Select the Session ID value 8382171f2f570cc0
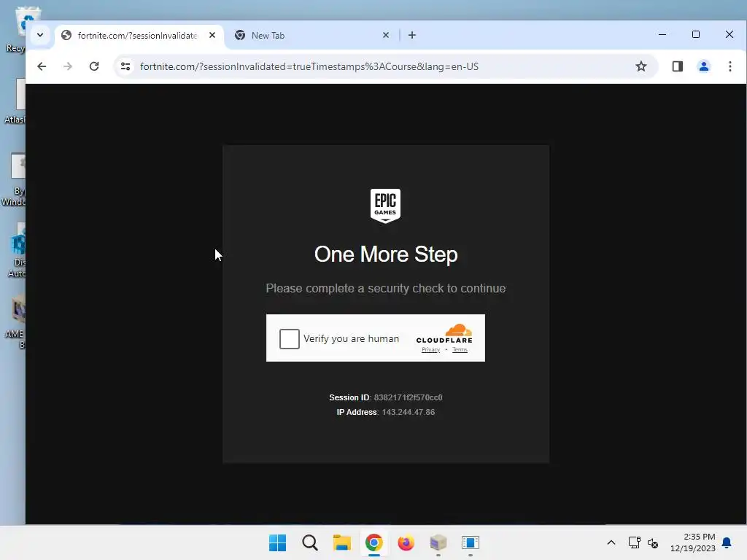 click(x=409, y=397)
